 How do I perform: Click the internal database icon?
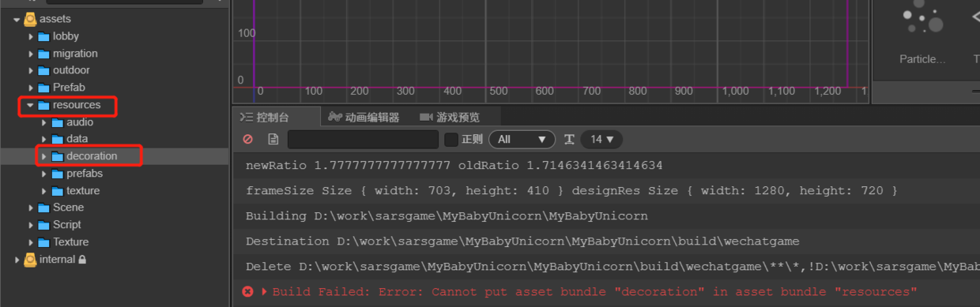pos(30,260)
